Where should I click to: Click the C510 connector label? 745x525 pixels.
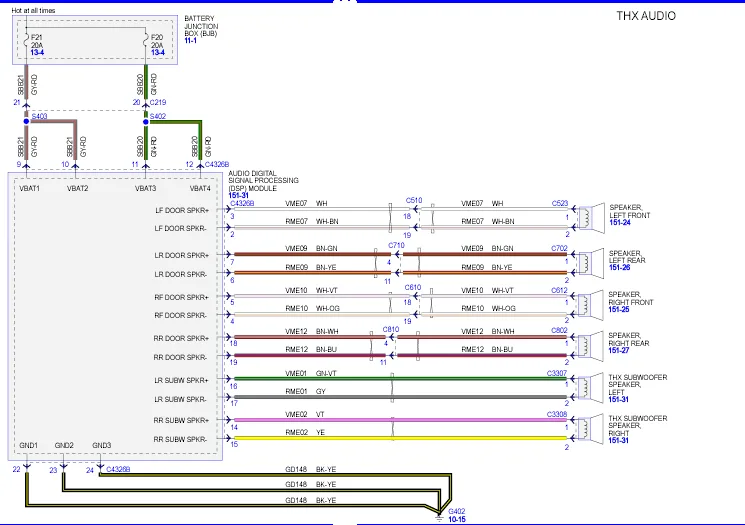(414, 200)
